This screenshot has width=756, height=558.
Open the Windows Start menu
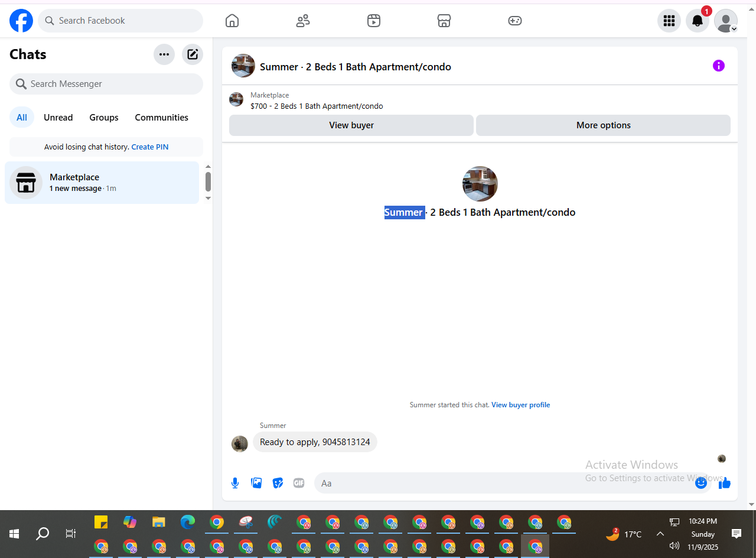(x=14, y=534)
